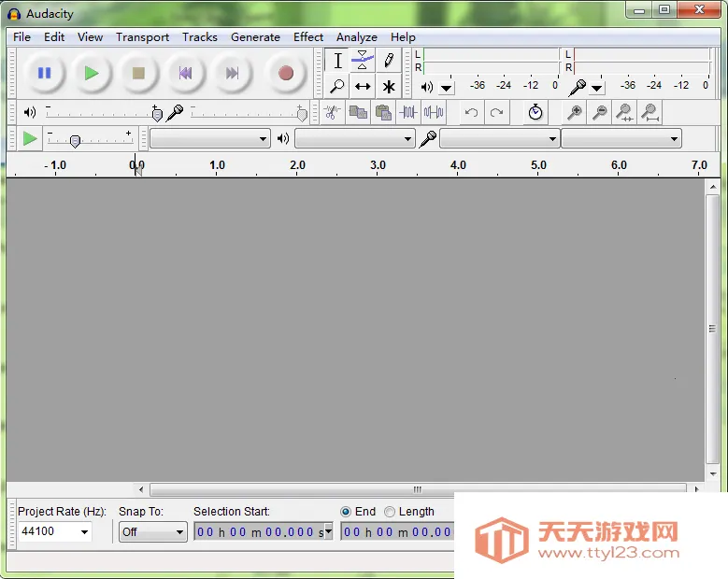The width and height of the screenshot is (728, 579).
Task: Select the End radio button
Action: point(346,512)
